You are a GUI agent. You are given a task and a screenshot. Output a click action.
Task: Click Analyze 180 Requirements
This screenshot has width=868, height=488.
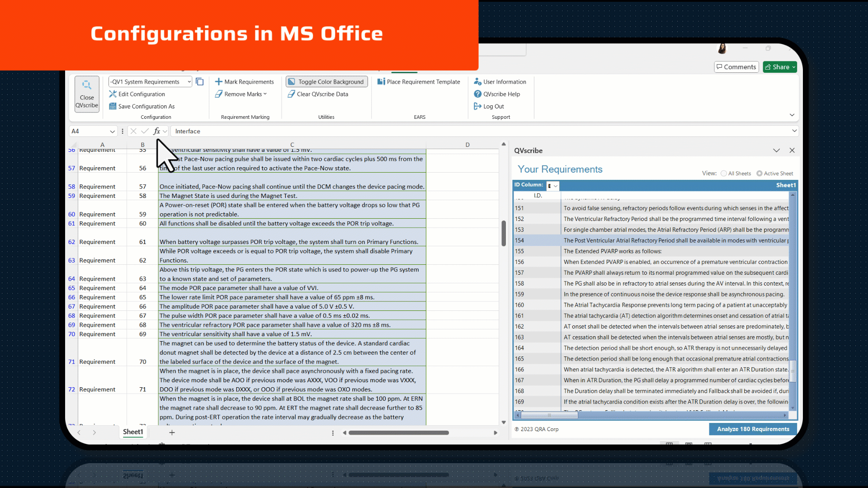753,429
